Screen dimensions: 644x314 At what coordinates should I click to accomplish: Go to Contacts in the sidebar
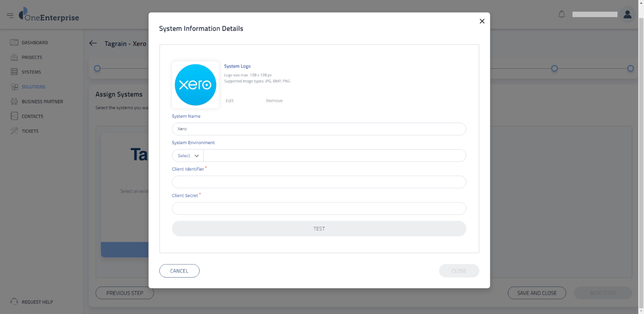(32, 116)
